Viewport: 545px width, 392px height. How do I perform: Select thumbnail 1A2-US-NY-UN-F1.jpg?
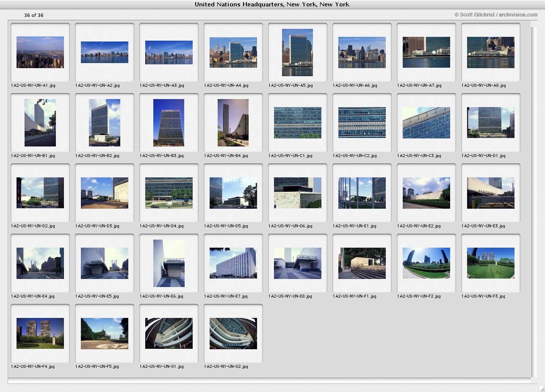[362, 263]
